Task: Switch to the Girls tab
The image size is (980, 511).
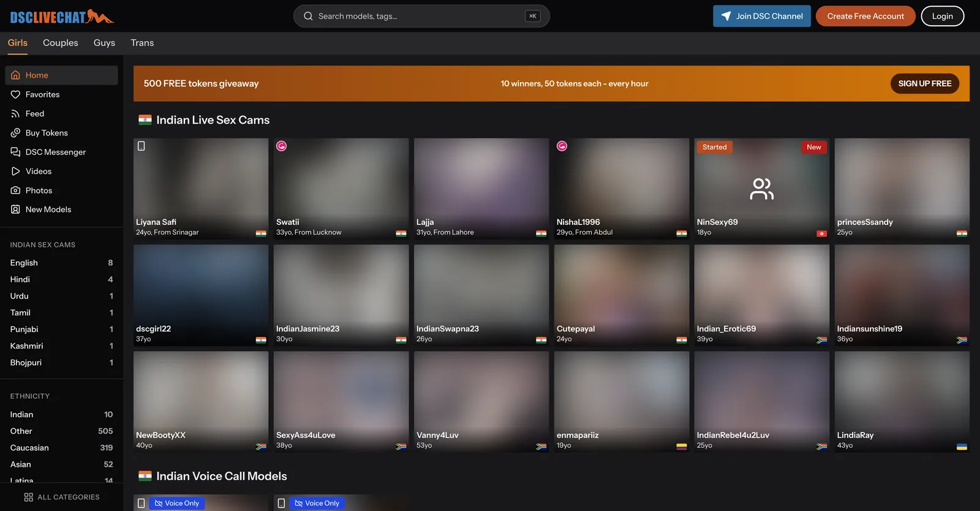Action: 18,43
